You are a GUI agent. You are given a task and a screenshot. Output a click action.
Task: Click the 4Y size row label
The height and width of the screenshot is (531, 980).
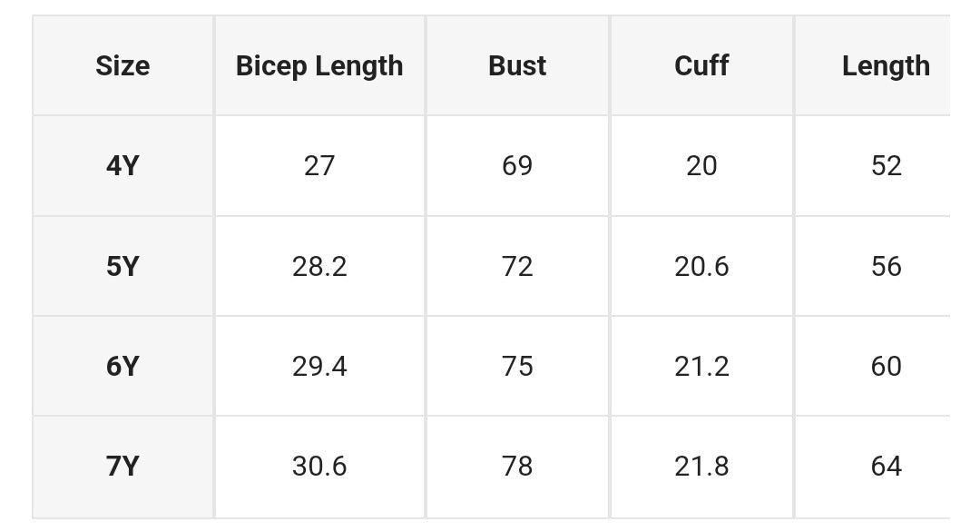122,166
